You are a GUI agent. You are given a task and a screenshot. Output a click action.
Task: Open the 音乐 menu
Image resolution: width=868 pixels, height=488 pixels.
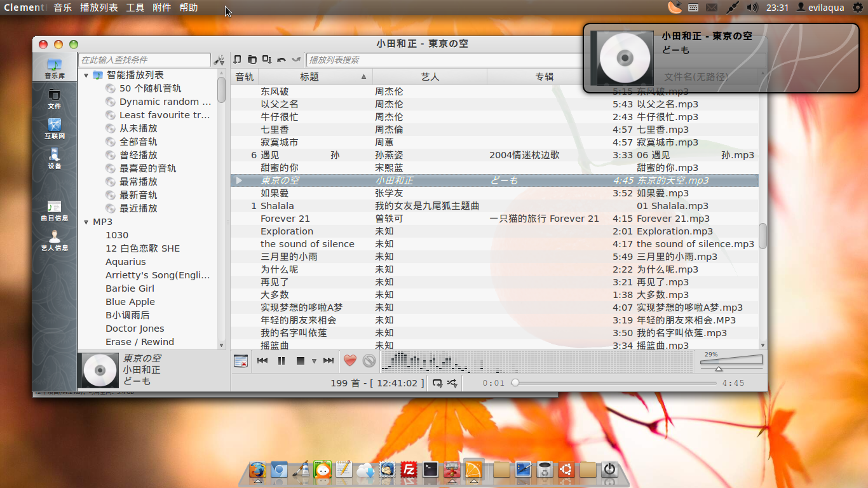tap(63, 8)
